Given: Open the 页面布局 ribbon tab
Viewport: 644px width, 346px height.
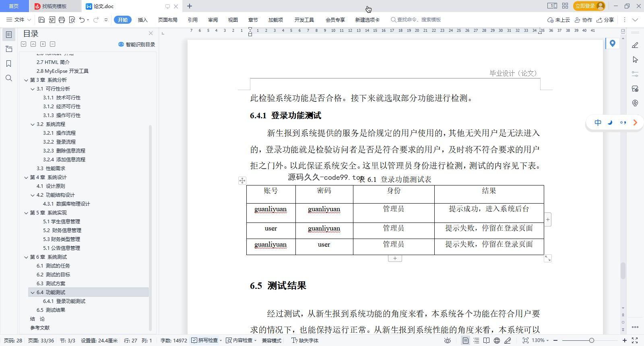Looking at the screenshot, I should point(168,20).
